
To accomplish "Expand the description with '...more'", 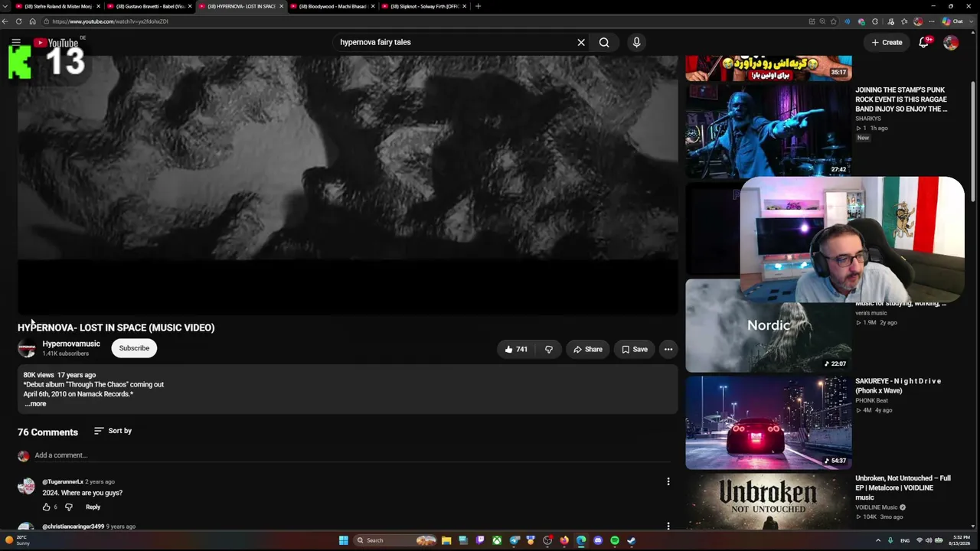I will coord(35,404).
